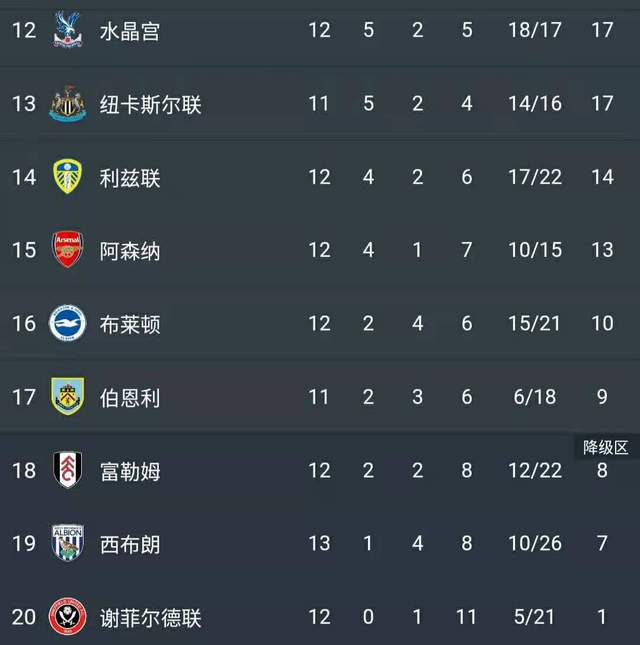Viewport: 640px width, 645px height.
Task: Open the Leeds United badge icon
Action: 67,176
